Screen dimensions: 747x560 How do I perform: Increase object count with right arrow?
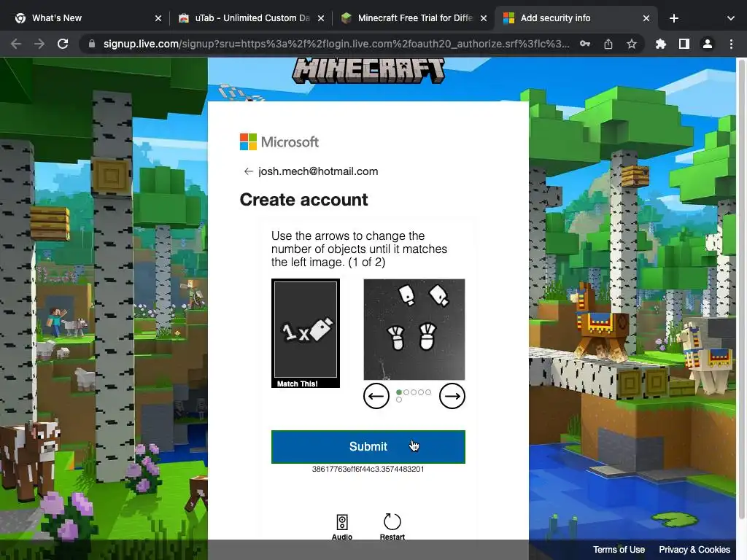click(452, 396)
